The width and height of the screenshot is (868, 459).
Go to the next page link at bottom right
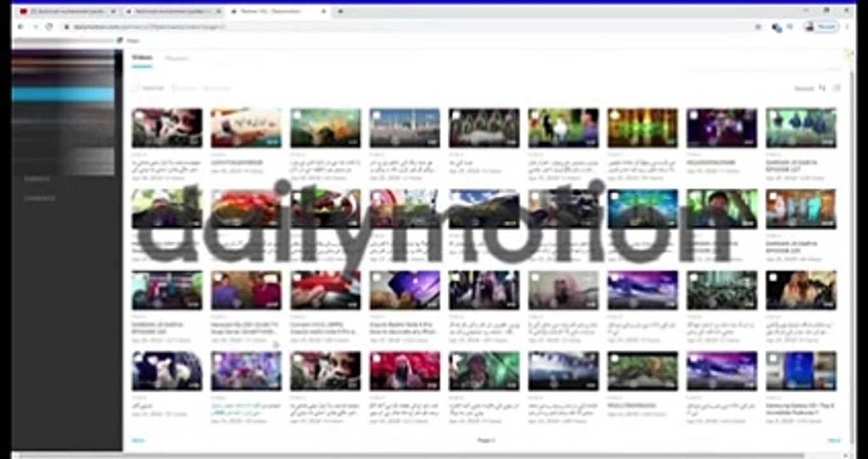pyautogui.click(x=834, y=441)
